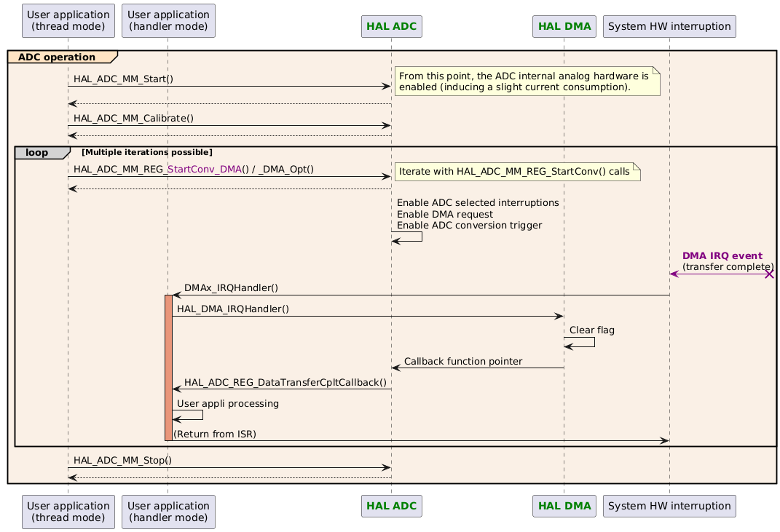Click the 'HAL_ADC_MM_Calibrate()' message label

tap(133, 119)
